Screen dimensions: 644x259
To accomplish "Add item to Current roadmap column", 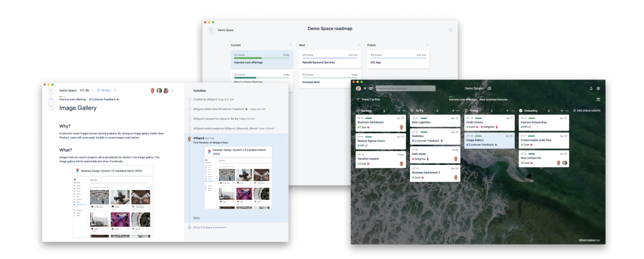I will [x=291, y=45].
